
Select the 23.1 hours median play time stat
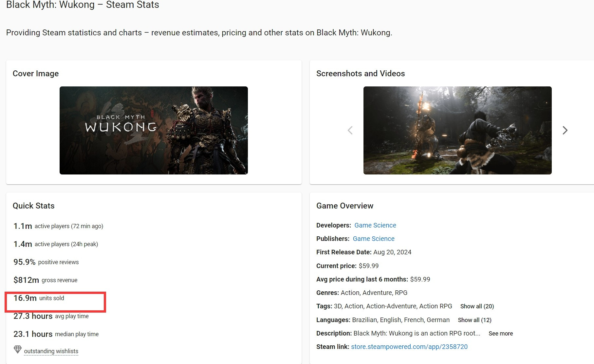pyautogui.click(x=56, y=334)
